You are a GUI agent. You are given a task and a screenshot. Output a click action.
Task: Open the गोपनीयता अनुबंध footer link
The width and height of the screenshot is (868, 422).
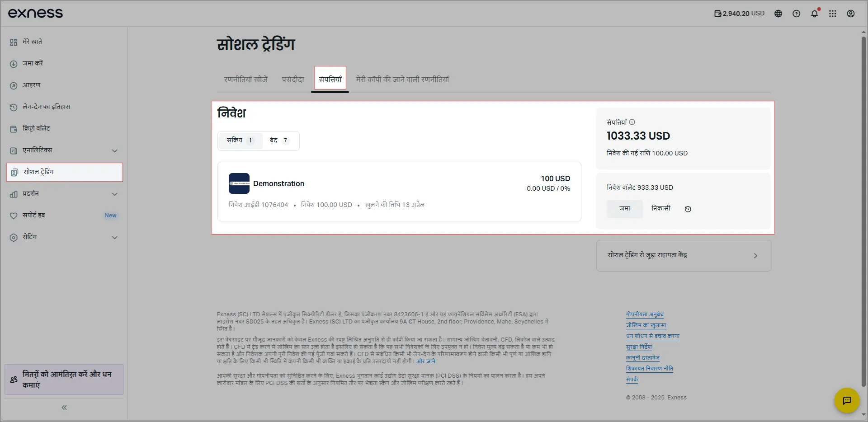tap(644, 314)
